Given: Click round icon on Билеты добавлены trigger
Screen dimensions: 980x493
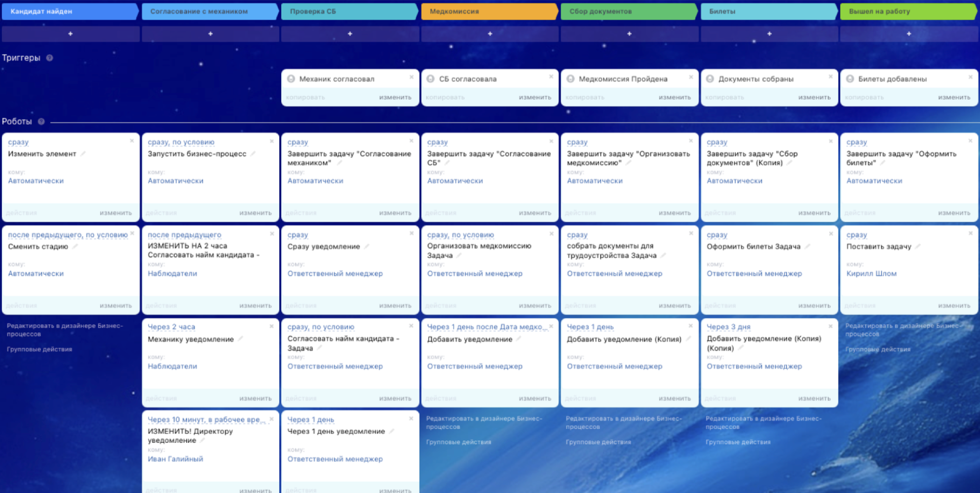Looking at the screenshot, I should pos(849,79).
